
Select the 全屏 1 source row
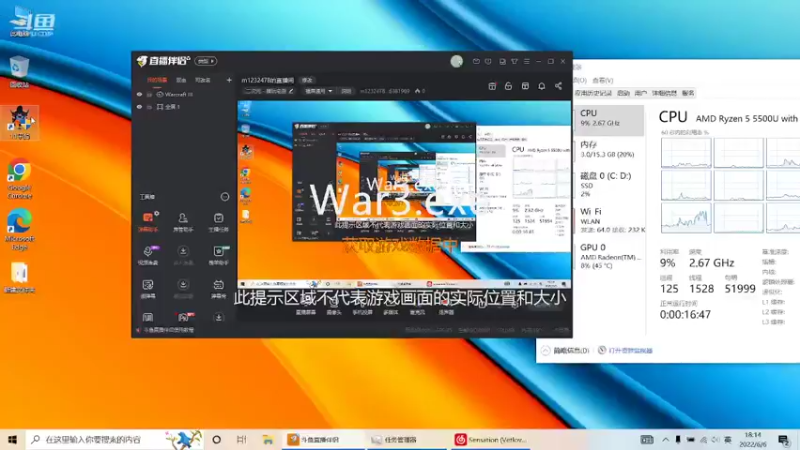coord(184,107)
